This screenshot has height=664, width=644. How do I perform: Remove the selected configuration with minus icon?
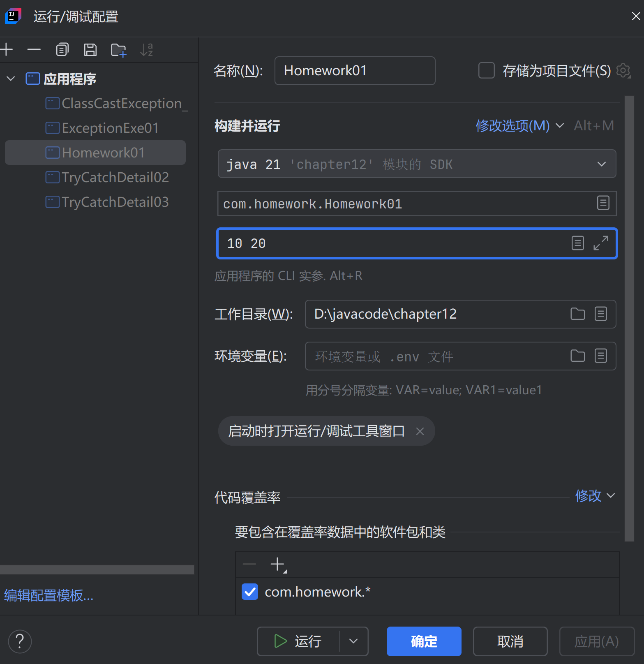[34, 50]
